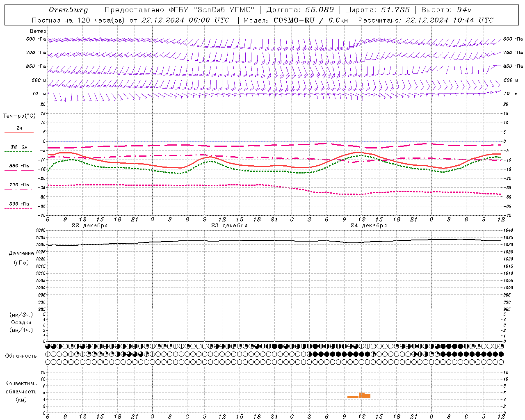This screenshot has width=525, height=420.
Task: Click the tallest orange convective cloud bar
Action: click(362, 395)
